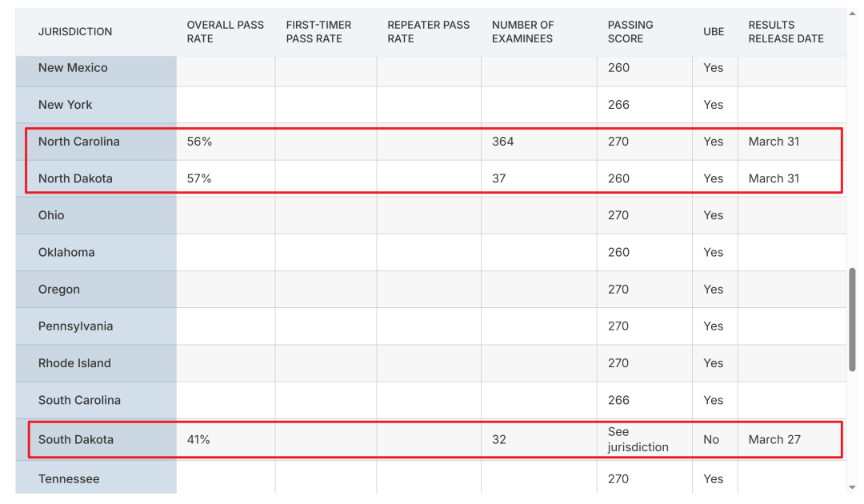Click the Repeater Pass Rate header
The width and height of the screenshot is (864, 504).
428,32
